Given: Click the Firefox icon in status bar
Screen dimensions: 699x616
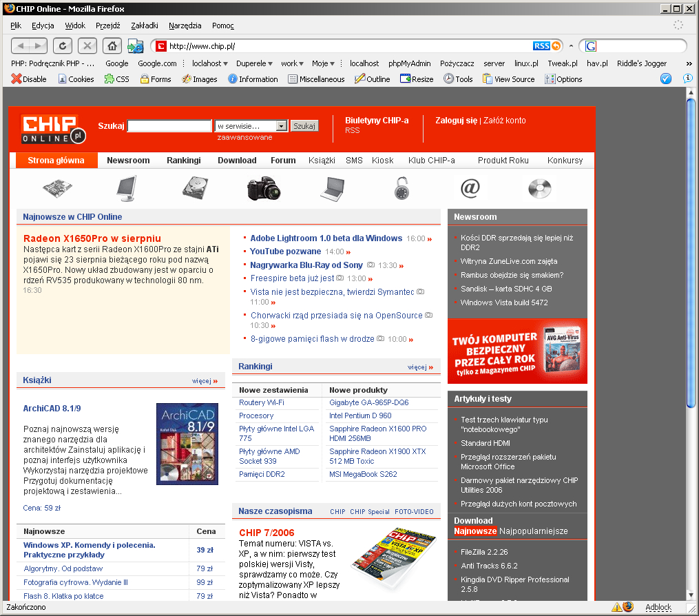Looking at the screenshot, I should [x=628, y=606].
